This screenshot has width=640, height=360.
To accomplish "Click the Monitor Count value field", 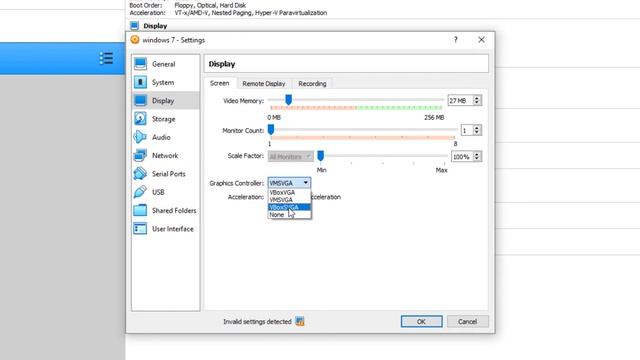I will point(466,131).
